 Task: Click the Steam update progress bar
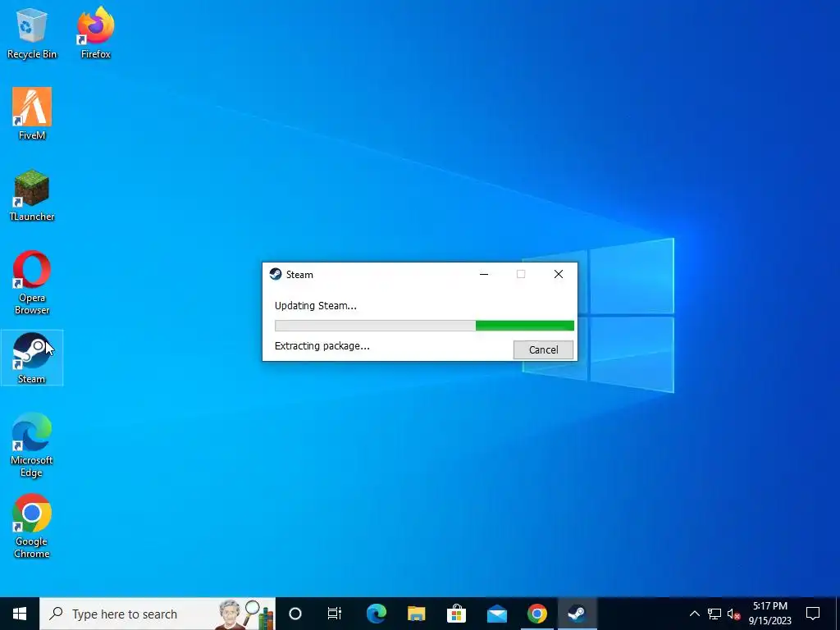pos(424,326)
